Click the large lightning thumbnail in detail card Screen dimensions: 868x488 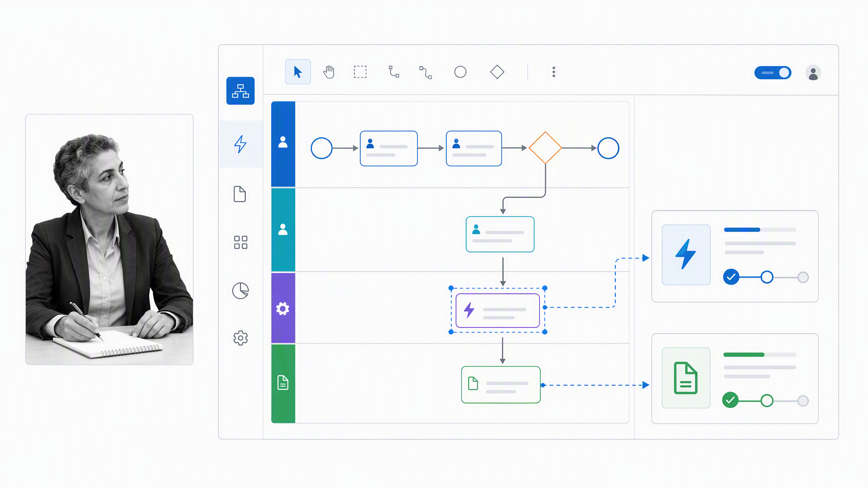[x=686, y=255]
